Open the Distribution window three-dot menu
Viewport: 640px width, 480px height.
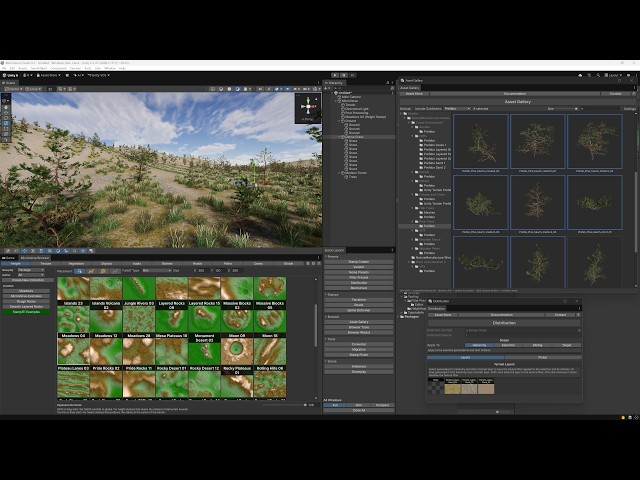[579, 308]
